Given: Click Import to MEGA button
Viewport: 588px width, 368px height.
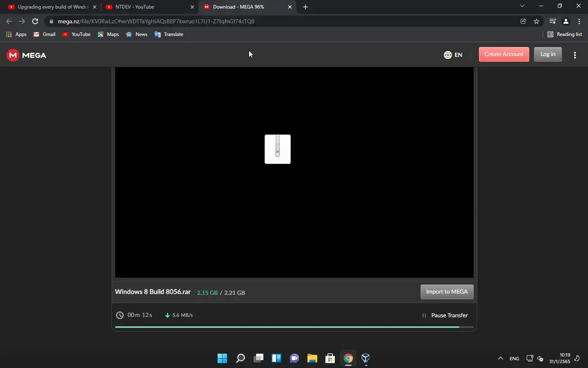Looking at the screenshot, I should click(x=447, y=292).
